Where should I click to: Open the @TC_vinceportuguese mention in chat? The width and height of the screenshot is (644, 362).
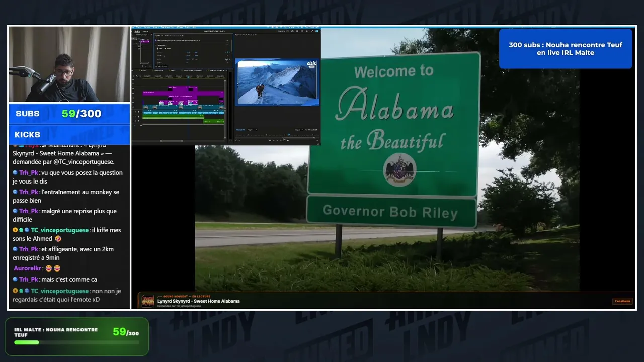[x=84, y=162]
